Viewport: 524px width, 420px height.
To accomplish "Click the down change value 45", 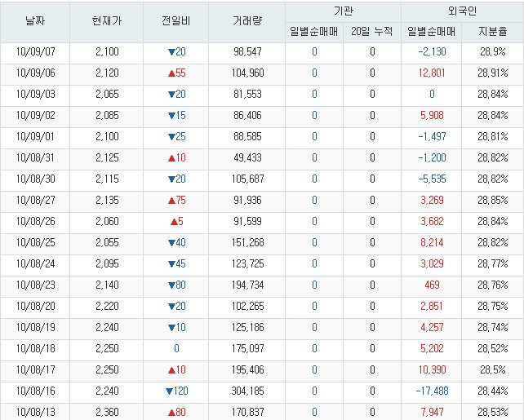I will pyautogui.click(x=177, y=263).
